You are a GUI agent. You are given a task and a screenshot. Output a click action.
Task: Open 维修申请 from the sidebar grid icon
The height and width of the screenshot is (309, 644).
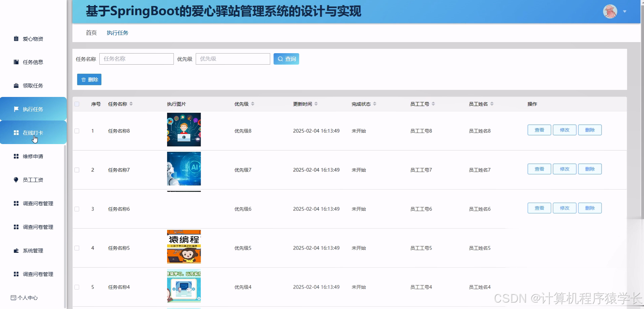tap(15, 156)
